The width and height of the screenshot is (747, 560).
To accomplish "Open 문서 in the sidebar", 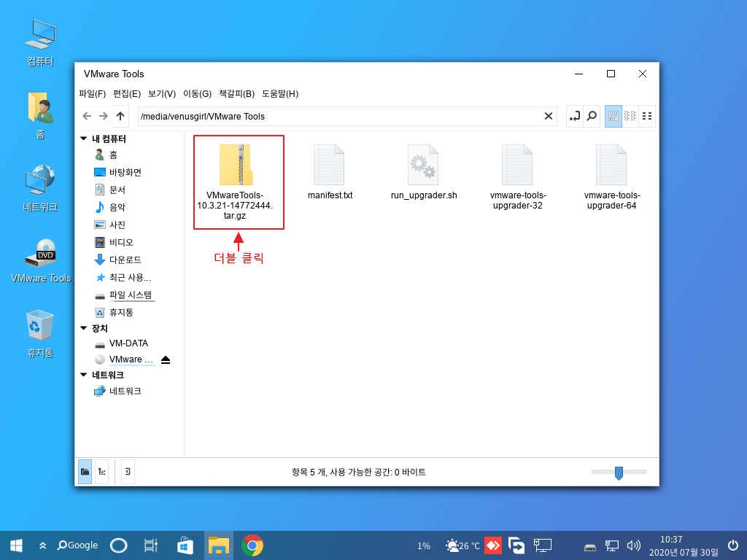I will tap(110, 190).
